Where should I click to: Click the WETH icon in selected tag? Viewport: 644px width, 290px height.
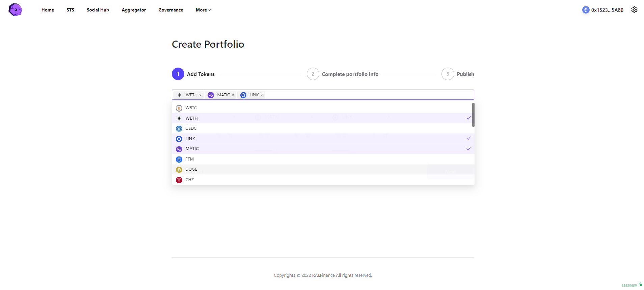click(x=179, y=95)
